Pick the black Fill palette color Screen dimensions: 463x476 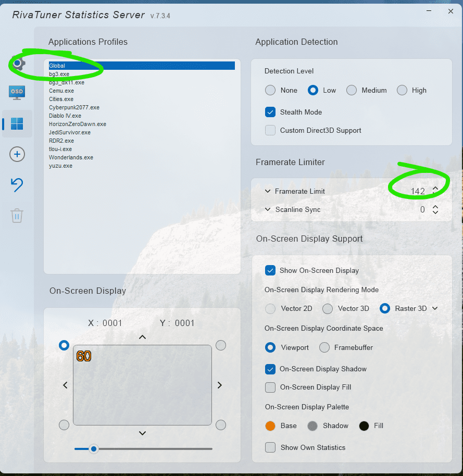[364, 426]
